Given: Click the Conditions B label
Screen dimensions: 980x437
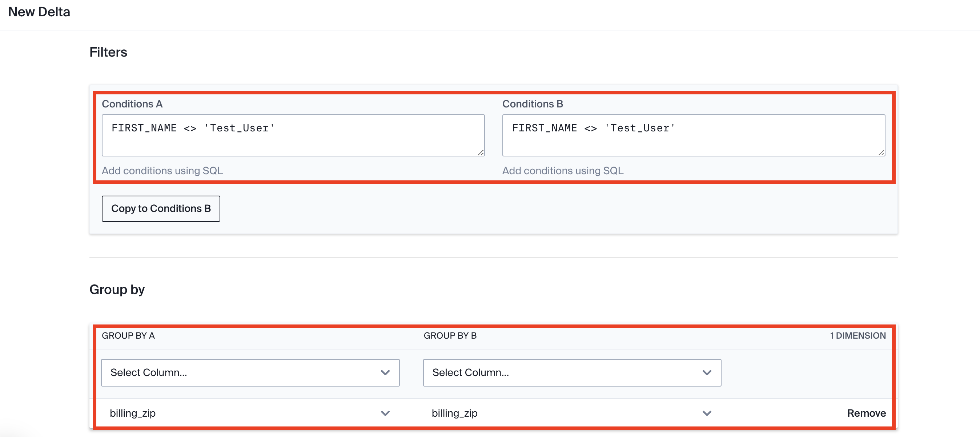Looking at the screenshot, I should click(x=532, y=104).
